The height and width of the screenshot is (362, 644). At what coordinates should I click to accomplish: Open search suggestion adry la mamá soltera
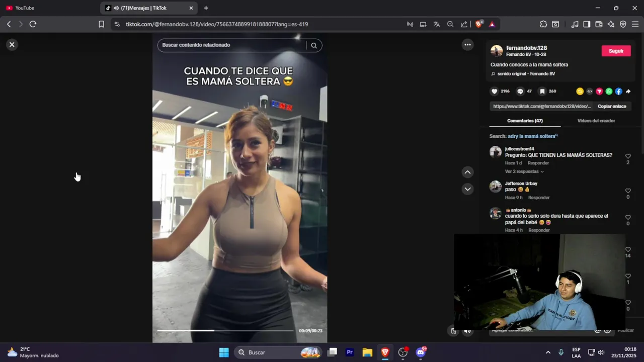[x=533, y=136]
